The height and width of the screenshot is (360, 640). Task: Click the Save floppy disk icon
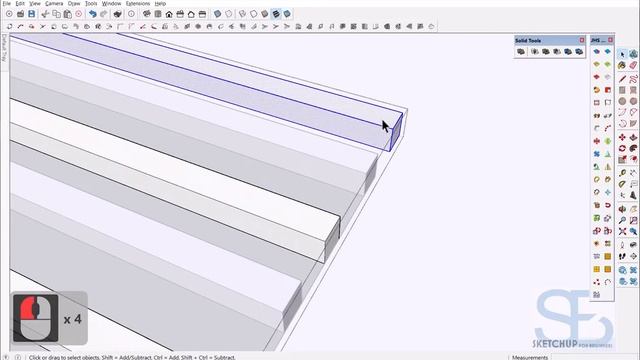click(x=31, y=14)
